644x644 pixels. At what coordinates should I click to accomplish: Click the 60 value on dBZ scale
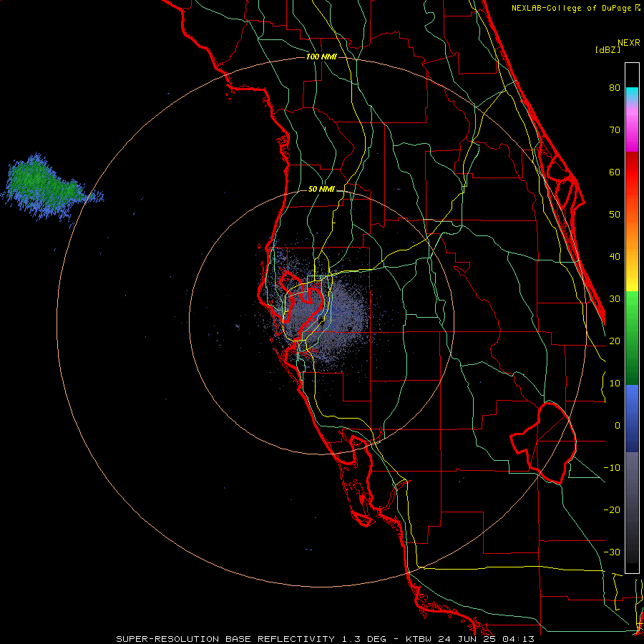point(615,172)
